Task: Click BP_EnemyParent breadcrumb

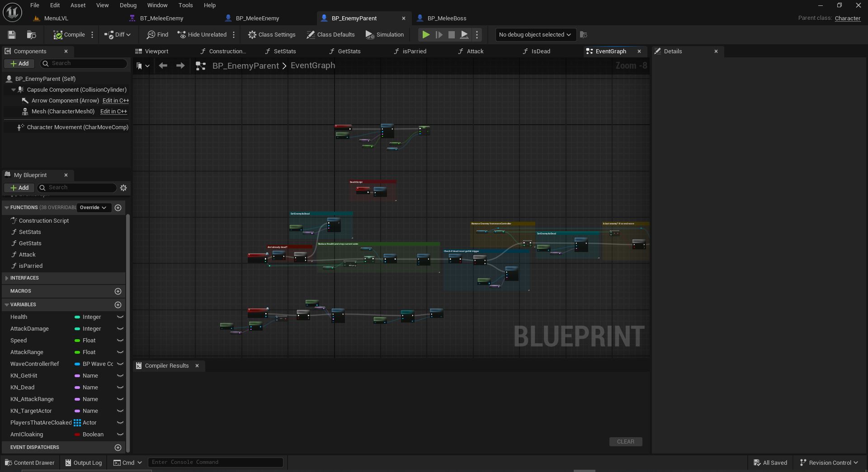Action: (245, 66)
